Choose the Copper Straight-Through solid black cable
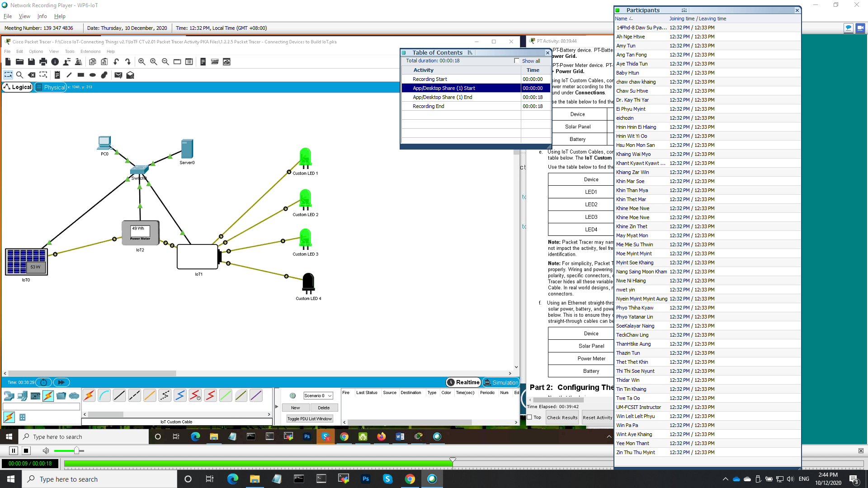The width and height of the screenshot is (868, 488). point(119,395)
